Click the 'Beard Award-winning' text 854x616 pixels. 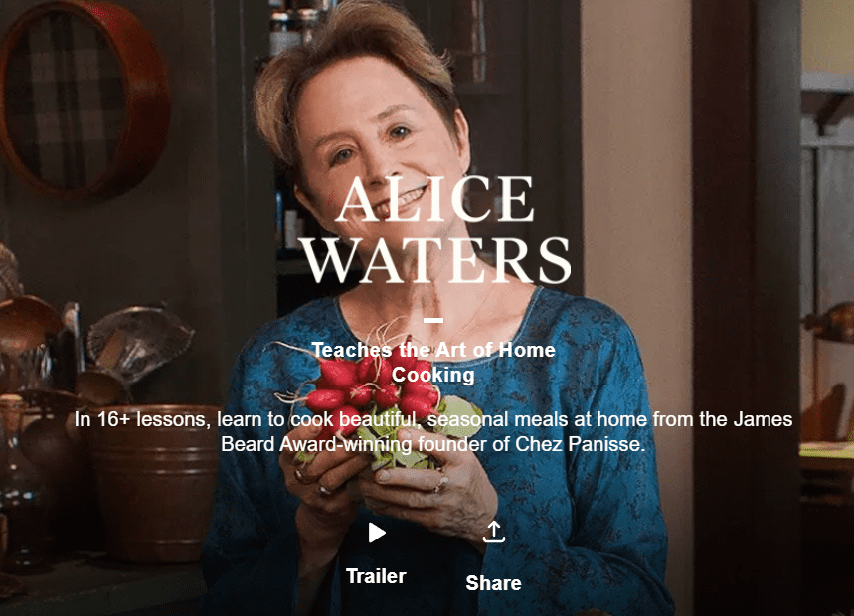click(x=317, y=444)
